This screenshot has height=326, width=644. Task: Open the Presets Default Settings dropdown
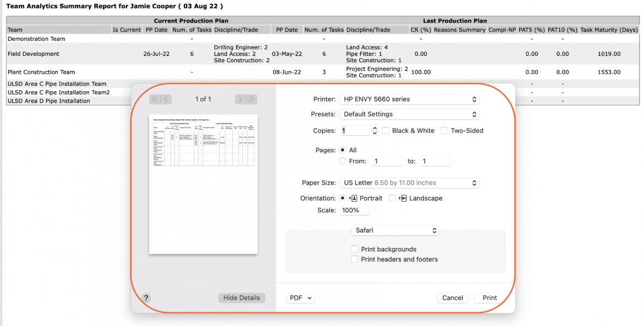pos(410,114)
